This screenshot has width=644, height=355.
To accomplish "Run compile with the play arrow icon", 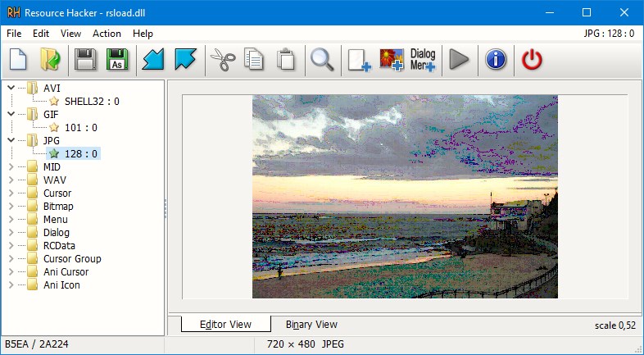I will coord(459,60).
